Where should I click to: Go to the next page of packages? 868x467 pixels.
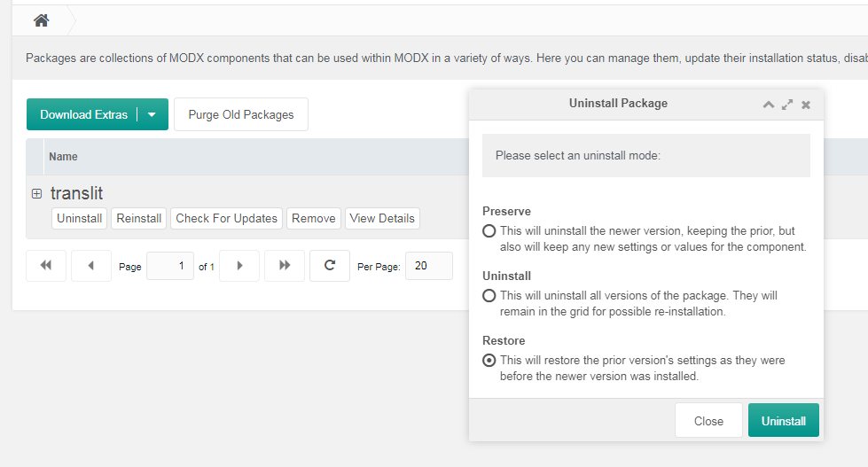(239, 266)
